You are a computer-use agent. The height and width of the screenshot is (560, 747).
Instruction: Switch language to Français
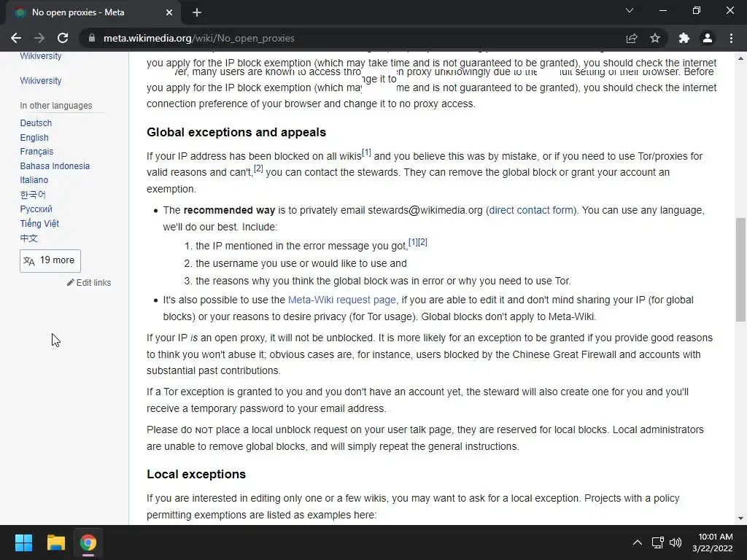pos(36,152)
